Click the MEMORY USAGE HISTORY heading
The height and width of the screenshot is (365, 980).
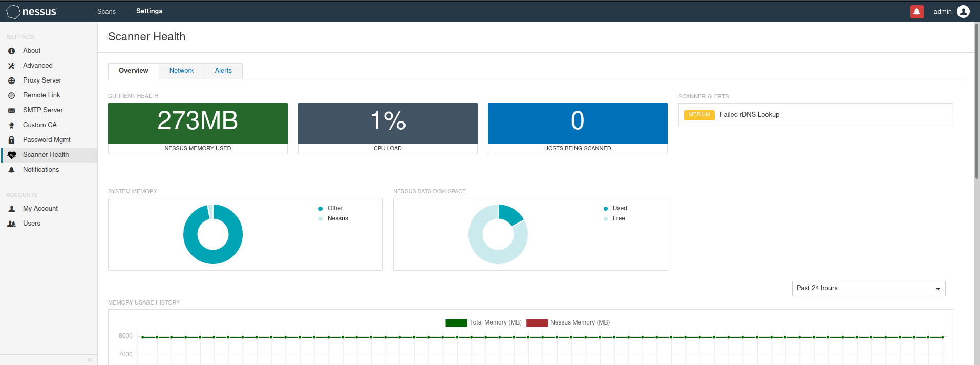(144, 302)
